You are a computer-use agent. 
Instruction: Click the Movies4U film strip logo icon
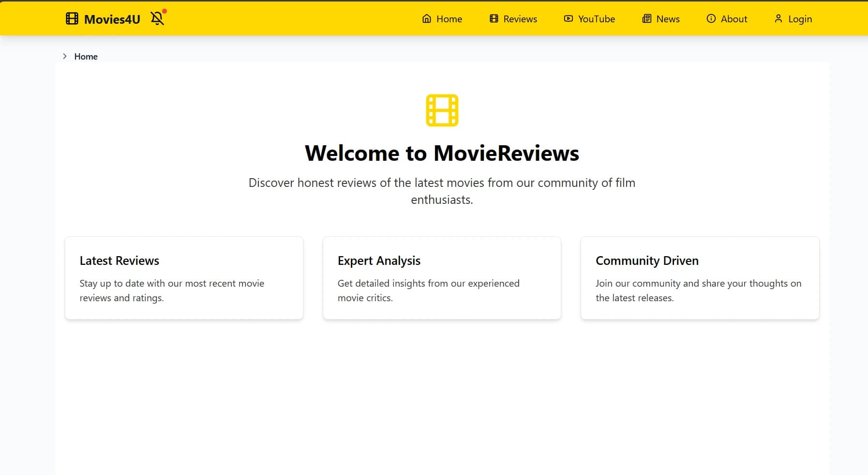(x=72, y=18)
